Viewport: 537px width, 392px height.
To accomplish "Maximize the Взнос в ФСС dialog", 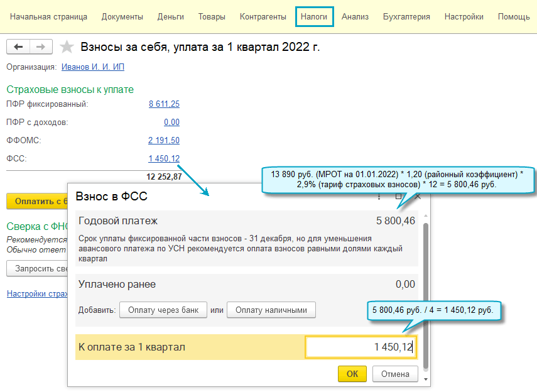I will pos(398,197).
